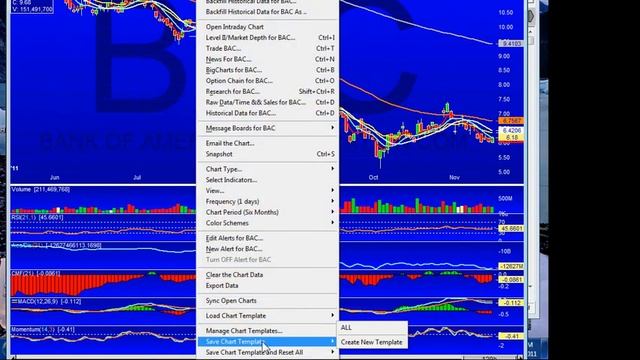This screenshot has height=360, width=640.
Task: Click the -0.0861 CMF value label
Action: (x=511, y=280)
